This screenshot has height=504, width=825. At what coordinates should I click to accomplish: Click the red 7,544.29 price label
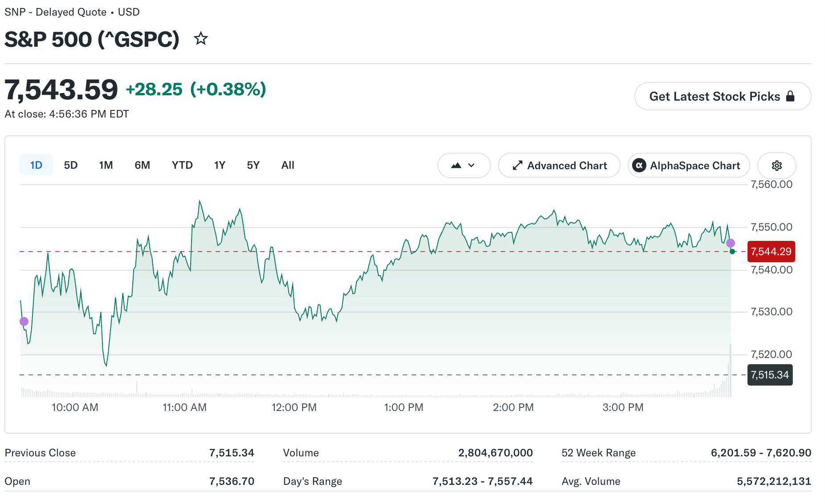(771, 252)
